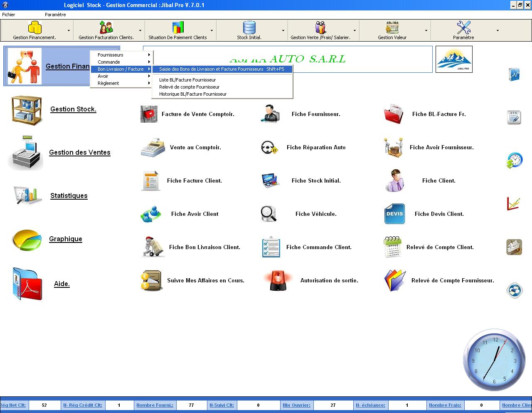
Task: Click the Statistiques link
Action: coord(69,196)
